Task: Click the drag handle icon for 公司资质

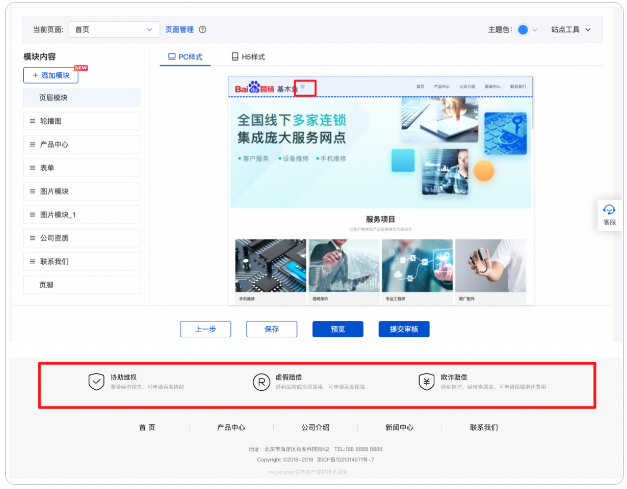Action: (32, 238)
